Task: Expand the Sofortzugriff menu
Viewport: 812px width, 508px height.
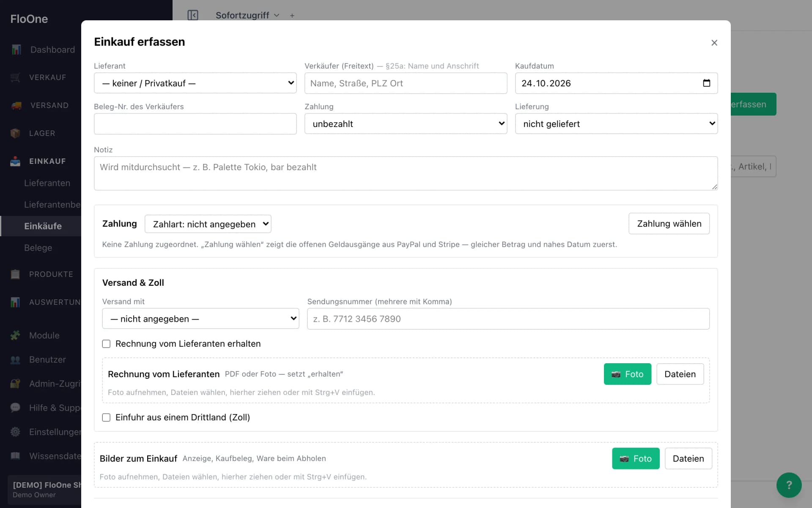Action: [x=247, y=15]
